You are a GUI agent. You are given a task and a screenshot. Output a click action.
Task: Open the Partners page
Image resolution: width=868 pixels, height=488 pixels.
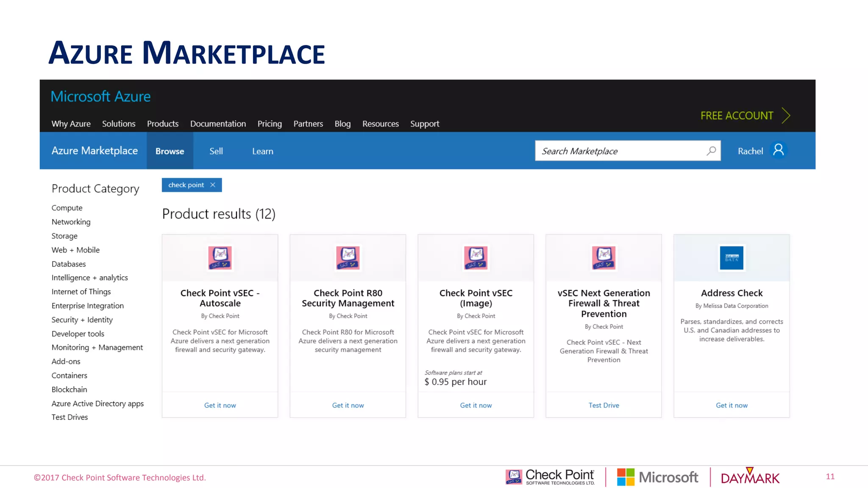(308, 124)
